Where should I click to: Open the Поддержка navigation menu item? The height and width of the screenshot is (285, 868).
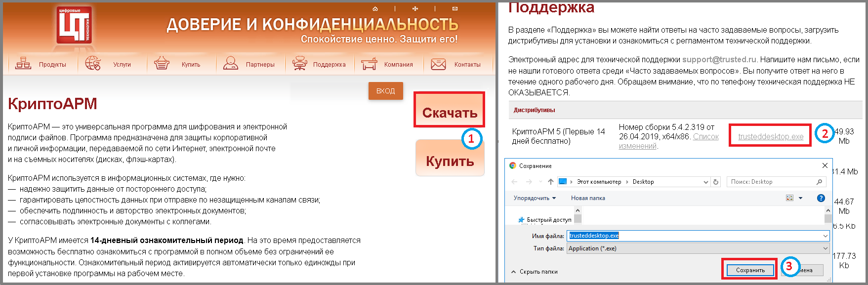coord(320,64)
